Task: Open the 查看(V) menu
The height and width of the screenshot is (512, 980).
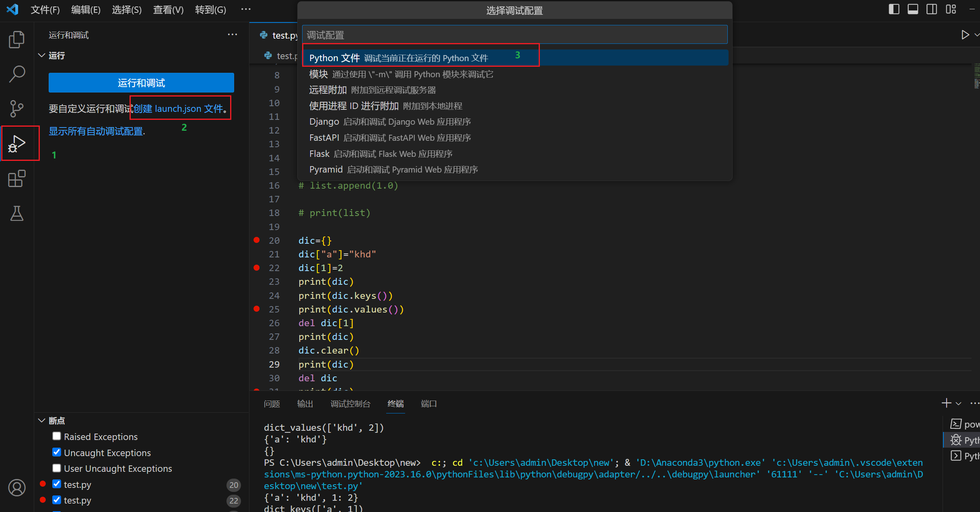Action: [168, 10]
